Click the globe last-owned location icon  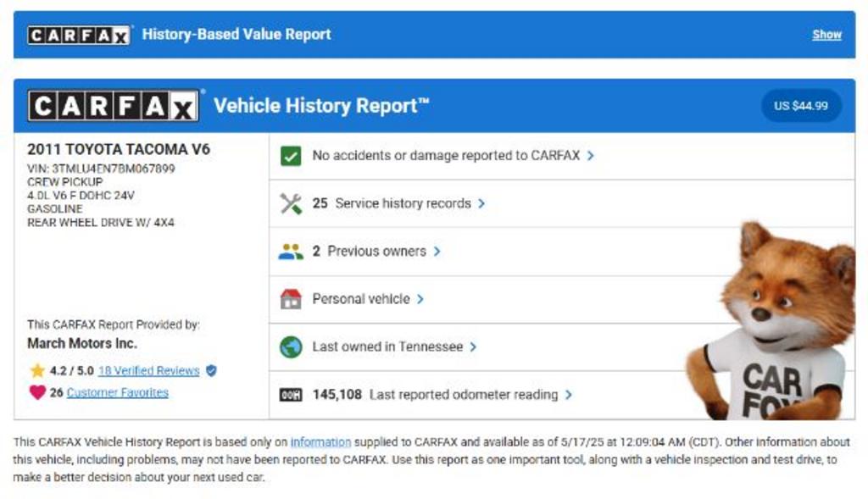click(x=291, y=347)
